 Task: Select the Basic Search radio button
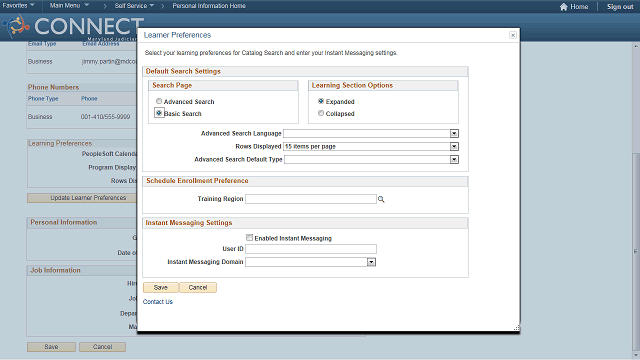click(x=159, y=113)
